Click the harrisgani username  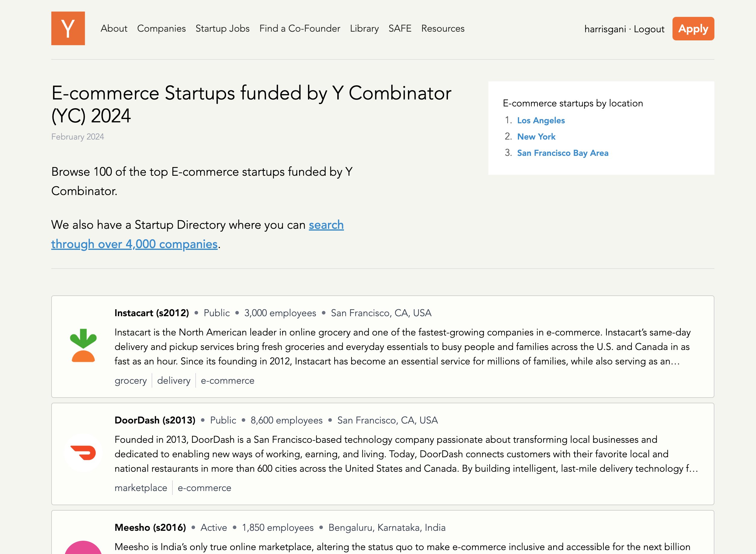605,29
